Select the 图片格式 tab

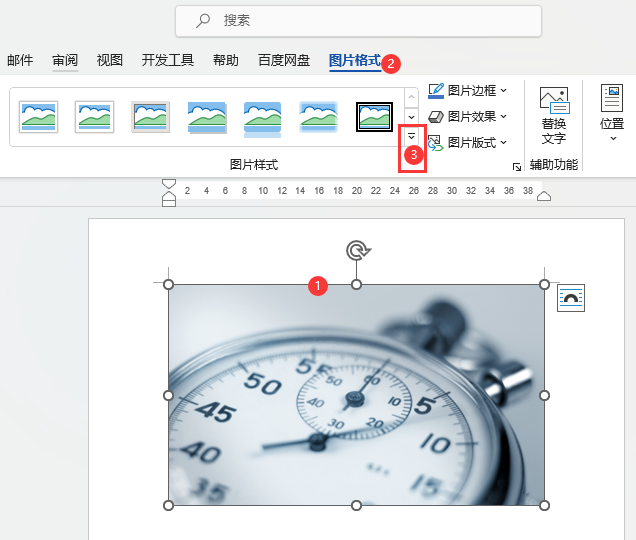click(355, 60)
